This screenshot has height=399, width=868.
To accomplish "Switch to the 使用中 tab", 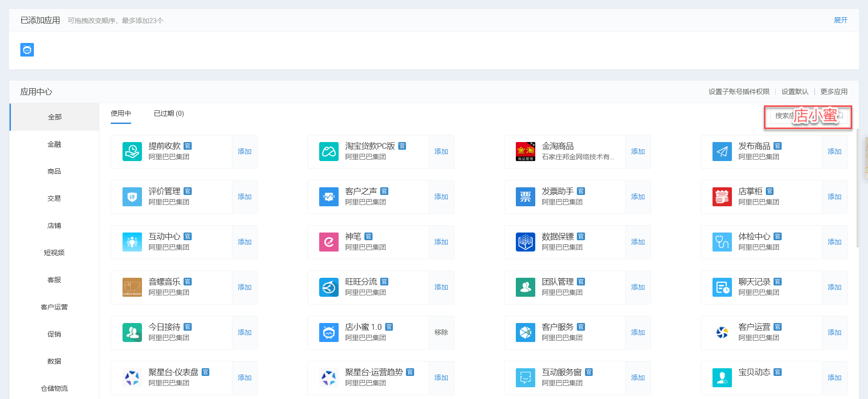I will click(121, 114).
